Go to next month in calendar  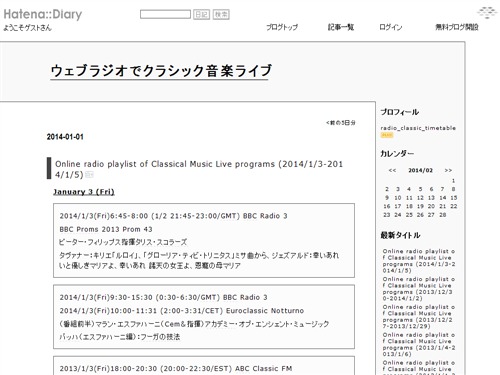(448, 170)
